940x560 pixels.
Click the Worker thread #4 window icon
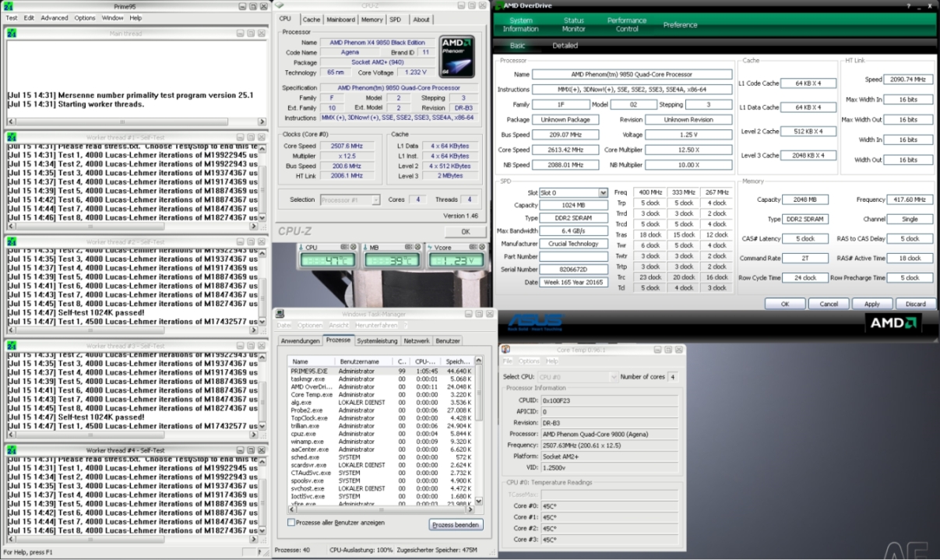[x=12, y=450]
